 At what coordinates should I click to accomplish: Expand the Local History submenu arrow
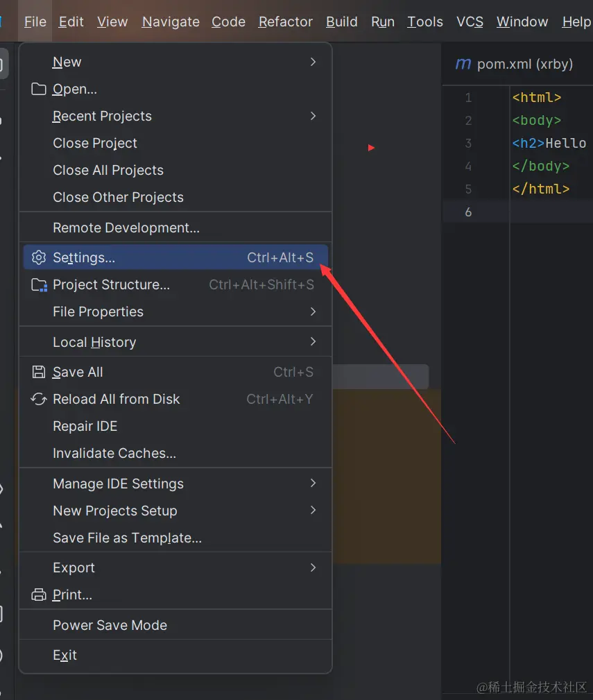click(x=313, y=341)
